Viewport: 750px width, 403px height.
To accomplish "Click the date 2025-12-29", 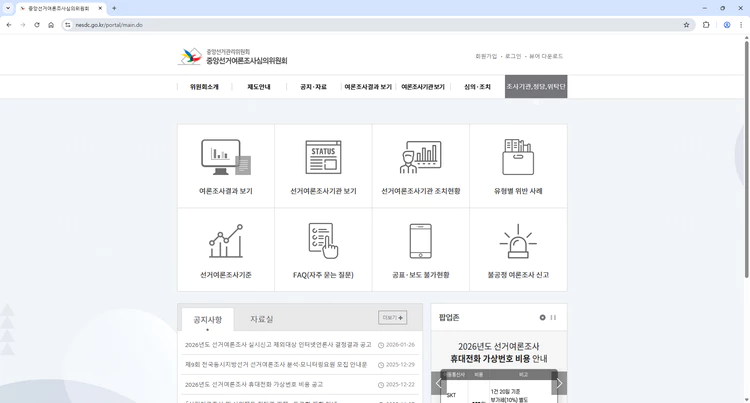I will [400, 365].
